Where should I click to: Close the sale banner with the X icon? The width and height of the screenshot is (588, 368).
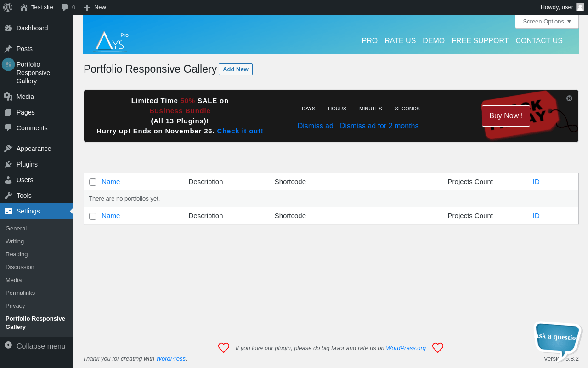(569, 98)
